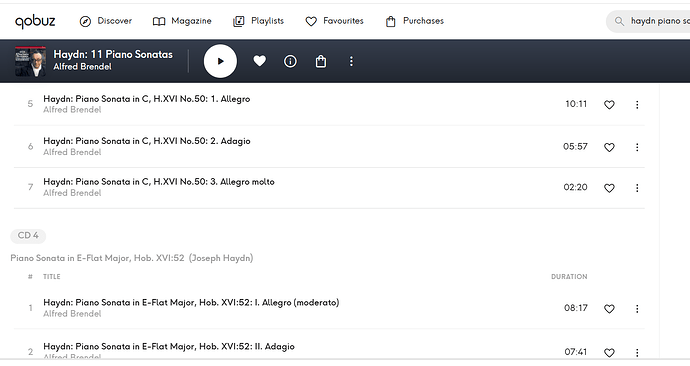Open more options for No.50: 1. Allegro
Viewport: 690px width, 366px height.
pyautogui.click(x=637, y=105)
